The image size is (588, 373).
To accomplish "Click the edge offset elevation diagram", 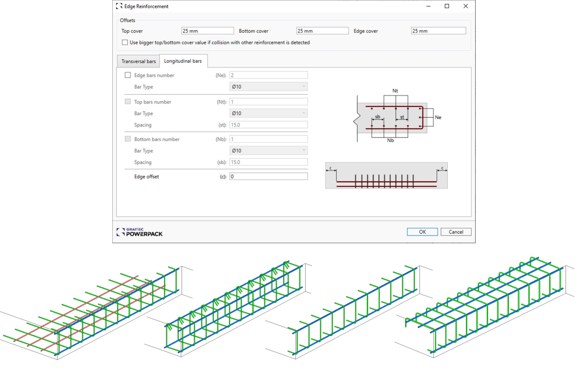I will point(386,176).
